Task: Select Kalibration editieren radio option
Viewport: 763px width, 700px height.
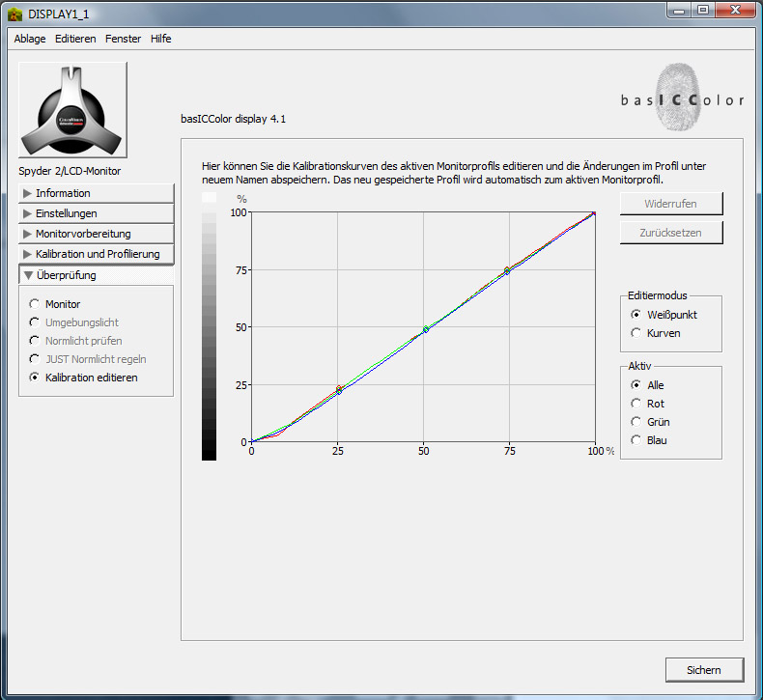Action: pyautogui.click(x=36, y=378)
